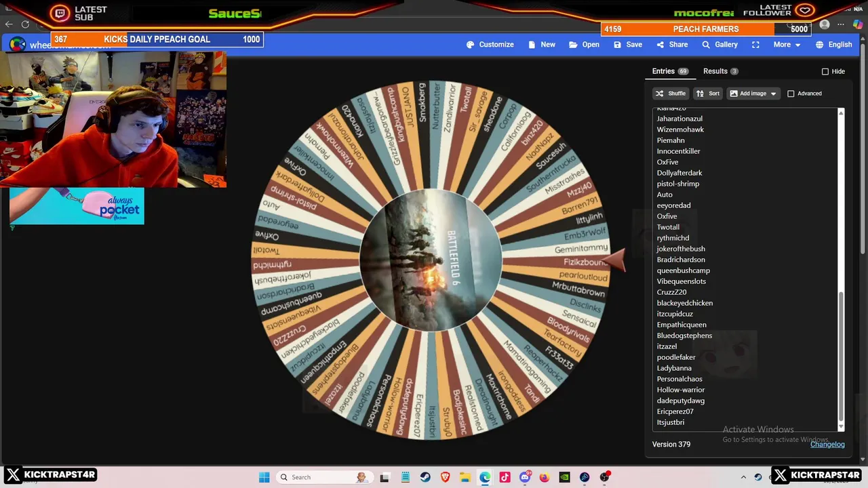868x488 pixels.
Task: Browse the wheel Gallery
Action: click(x=719, y=45)
